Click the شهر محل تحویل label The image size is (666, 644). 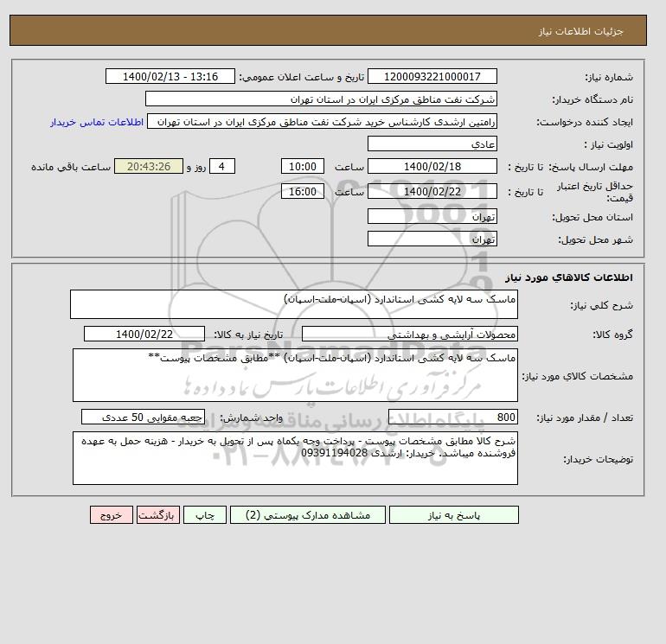coord(595,239)
